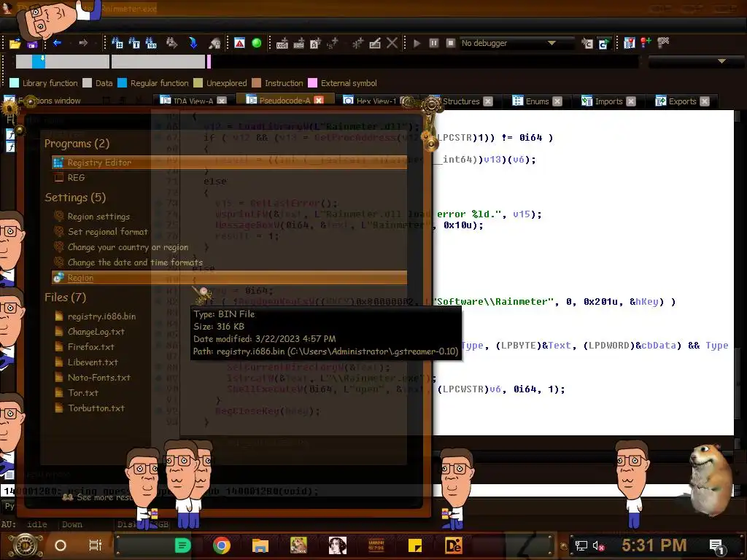Switch to the IDA View-A tab
This screenshot has height=560, width=747.
click(193, 101)
